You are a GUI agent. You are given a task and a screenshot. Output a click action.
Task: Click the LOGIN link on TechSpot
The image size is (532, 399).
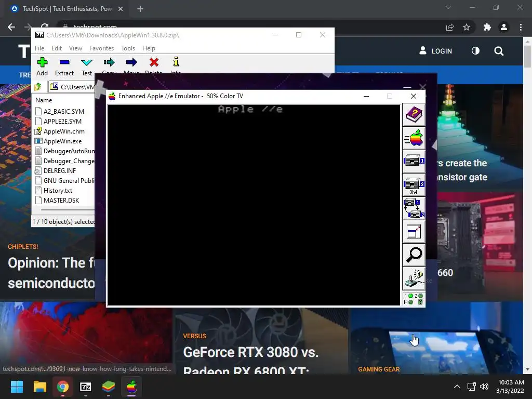(436, 51)
